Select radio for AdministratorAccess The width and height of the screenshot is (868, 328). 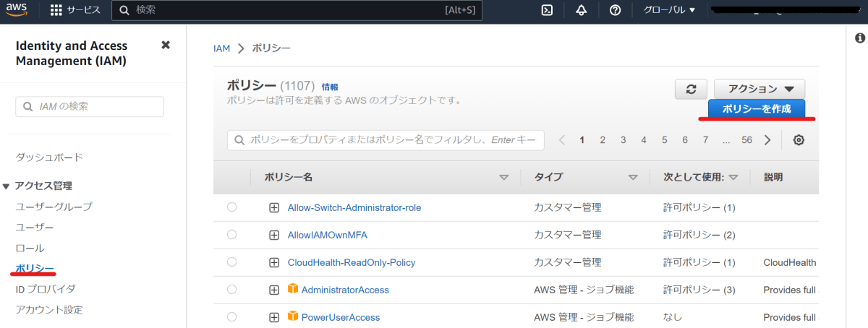pos(231,290)
